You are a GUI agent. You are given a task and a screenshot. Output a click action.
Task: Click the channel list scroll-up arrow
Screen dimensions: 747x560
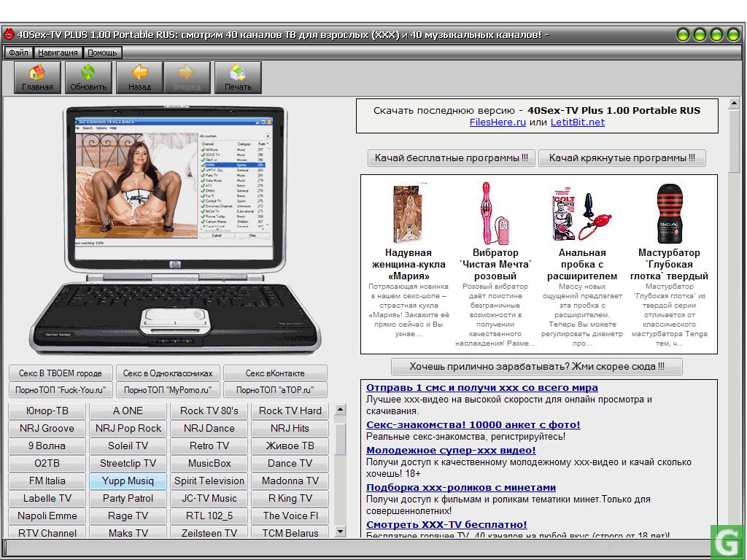340,409
